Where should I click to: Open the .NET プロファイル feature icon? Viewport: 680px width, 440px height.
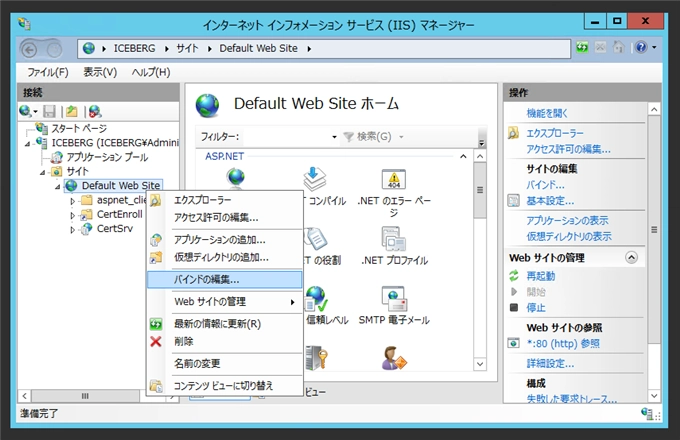point(394,239)
